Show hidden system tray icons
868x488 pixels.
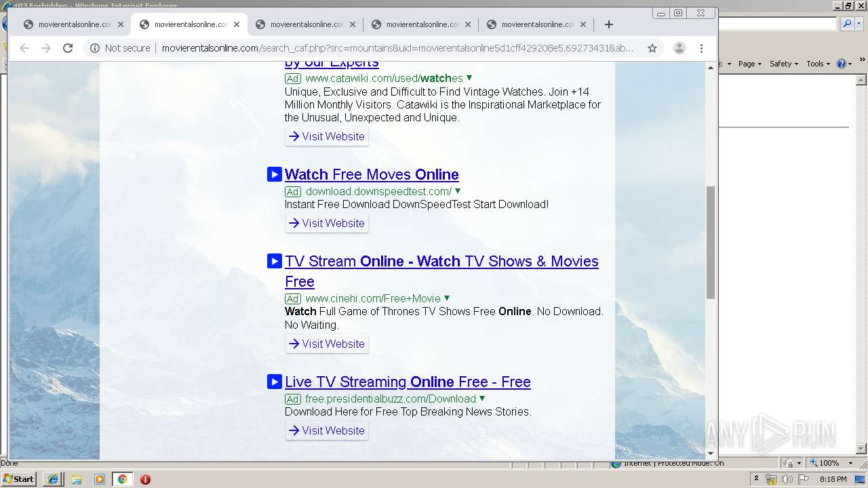[756, 479]
